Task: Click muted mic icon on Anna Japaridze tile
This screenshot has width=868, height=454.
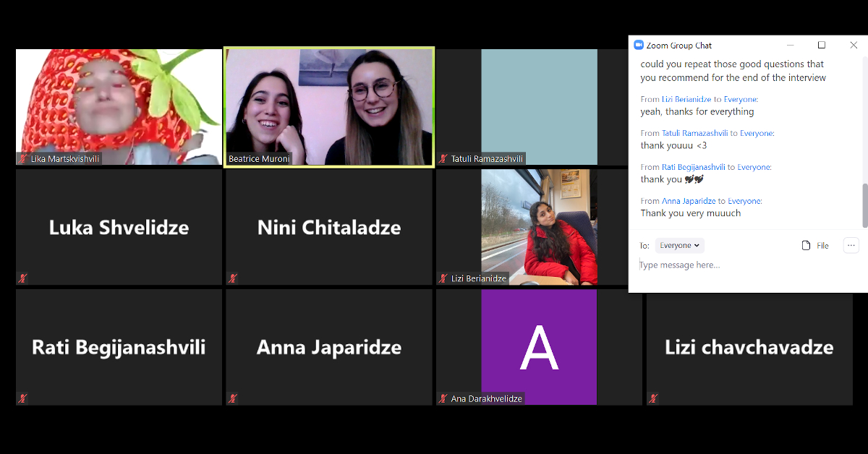Action: [233, 398]
